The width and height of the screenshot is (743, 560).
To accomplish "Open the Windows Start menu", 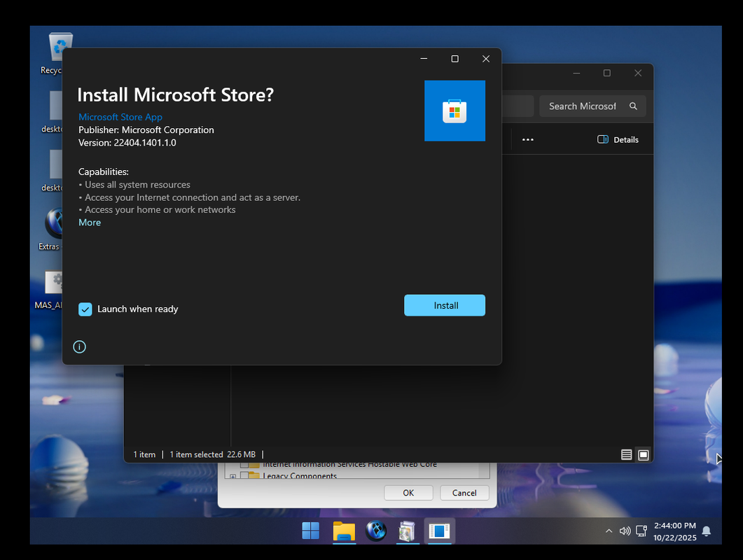I will [x=311, y=531].
